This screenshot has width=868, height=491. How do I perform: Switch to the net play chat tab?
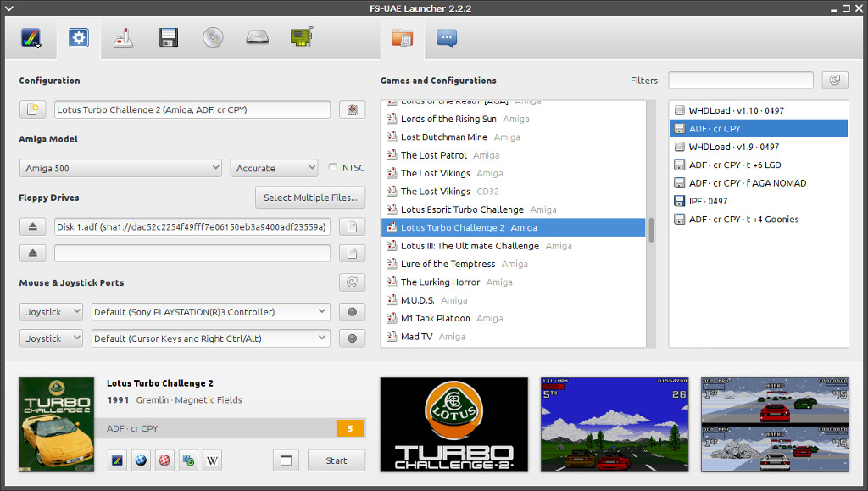[x=447, y=38]
